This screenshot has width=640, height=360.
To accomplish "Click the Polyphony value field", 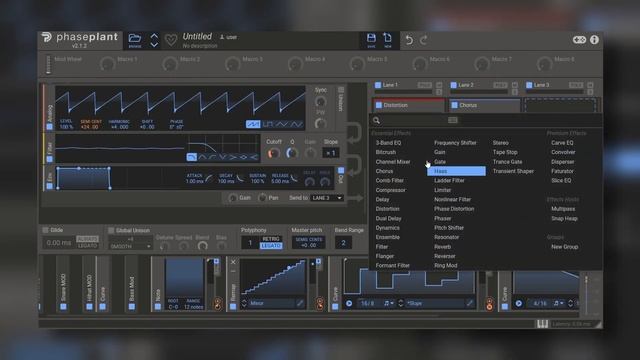I will (250, 243).
